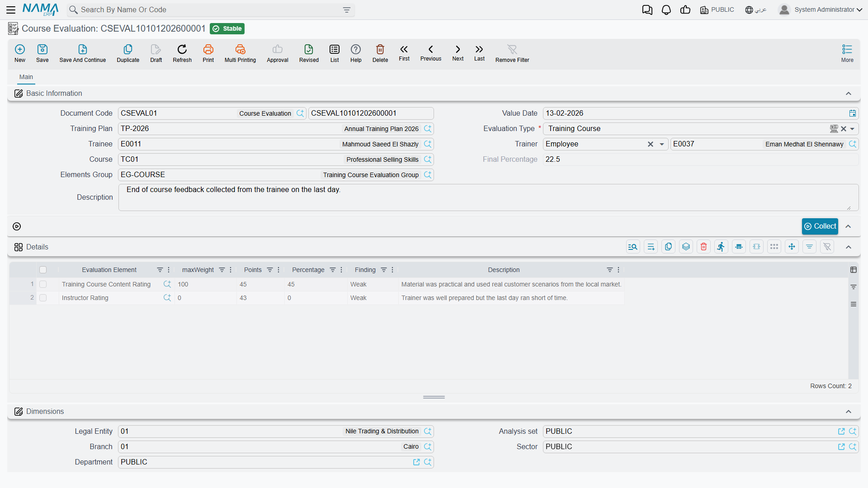Delete selected details row icon
Image resolution: width=868 pixels, height=488 pixels.
[704, 247]
